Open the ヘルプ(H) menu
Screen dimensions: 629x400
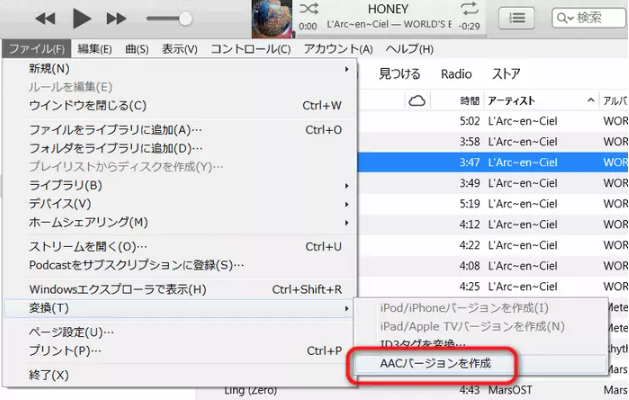(410, 49)
